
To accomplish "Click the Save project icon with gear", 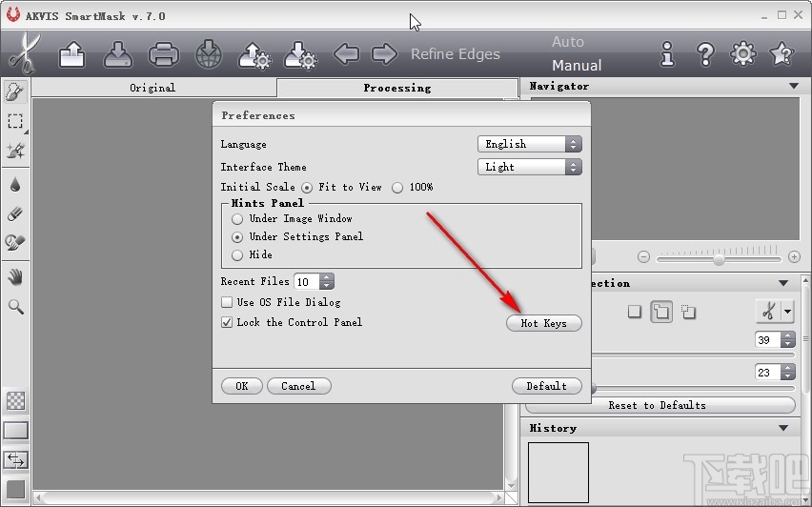I will (301, 55).
